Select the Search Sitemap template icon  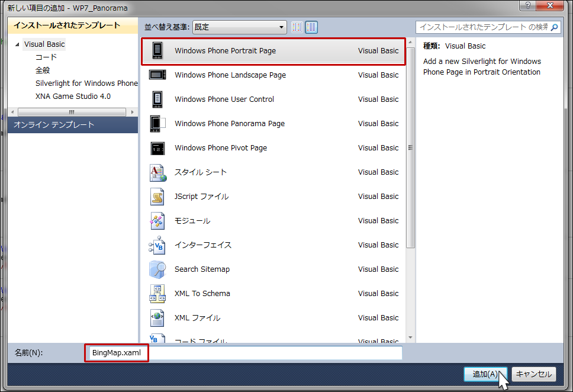[x=157, y=269]
